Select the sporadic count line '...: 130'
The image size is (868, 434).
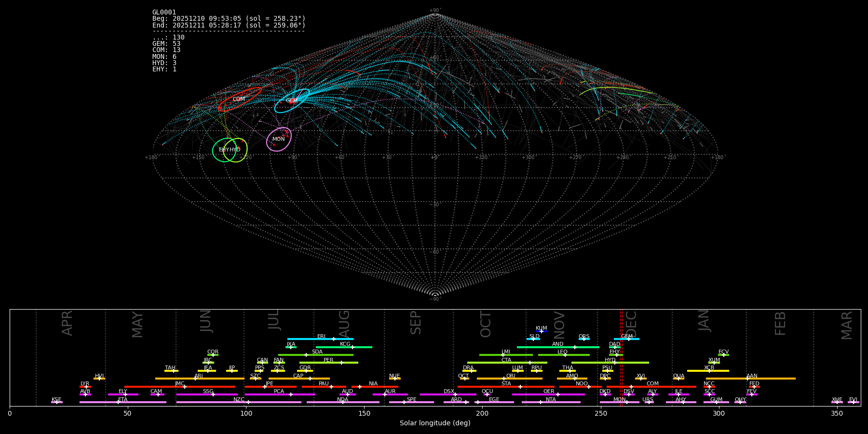[x=168, y=38]
